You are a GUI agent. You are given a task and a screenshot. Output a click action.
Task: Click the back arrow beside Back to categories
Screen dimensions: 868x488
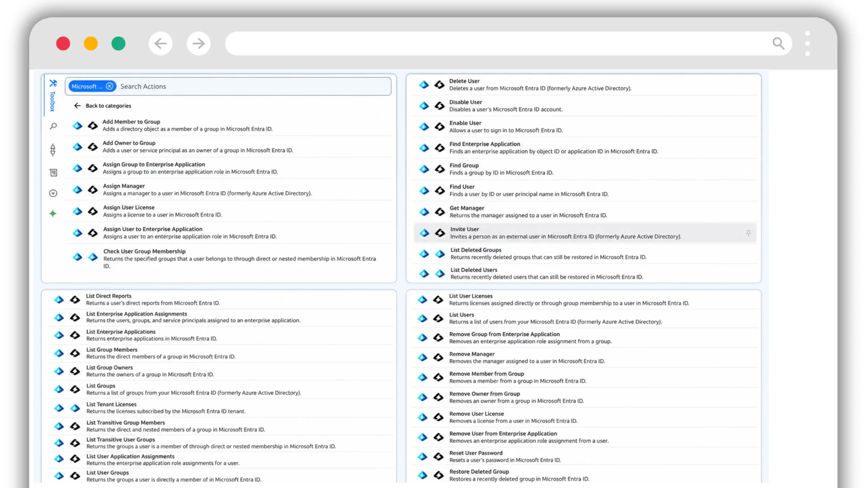tap(77, 106)
